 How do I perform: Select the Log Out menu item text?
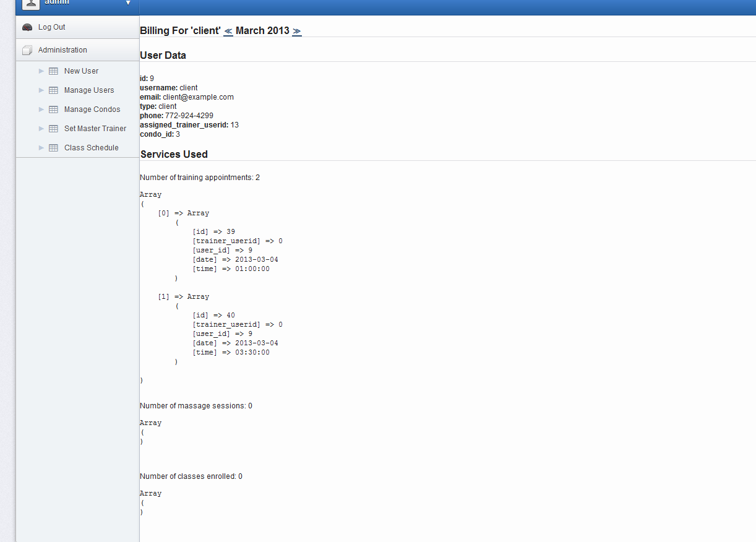[52, 27]
